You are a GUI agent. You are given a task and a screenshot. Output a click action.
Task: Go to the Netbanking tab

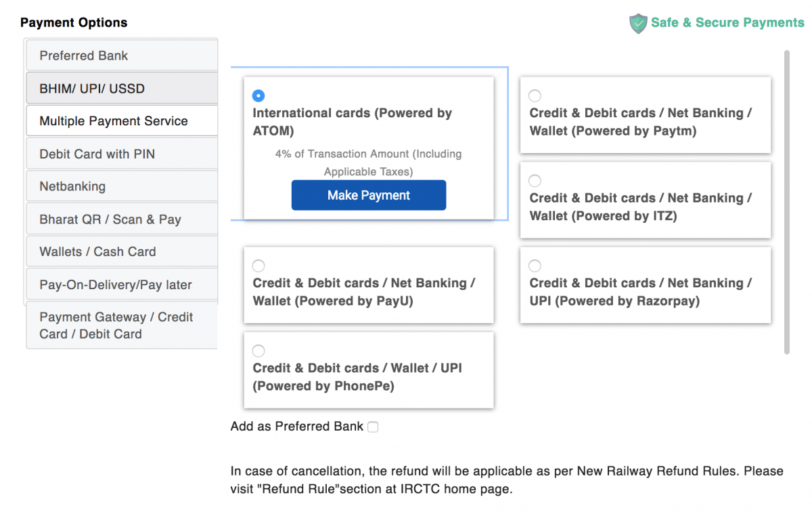point(122,186)
